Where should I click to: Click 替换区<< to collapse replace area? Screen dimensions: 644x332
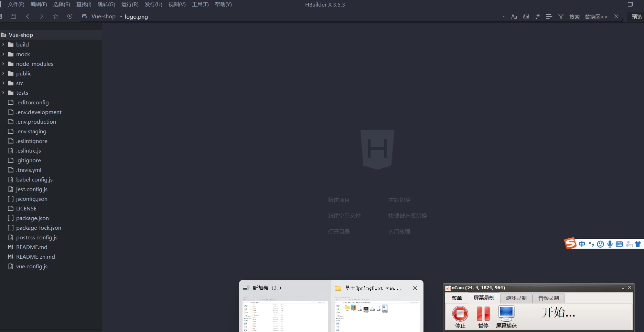click(596, 17)
